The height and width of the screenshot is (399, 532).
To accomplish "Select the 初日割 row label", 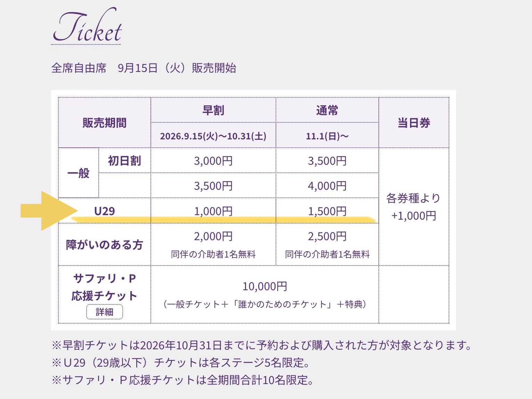I will 124,161.
